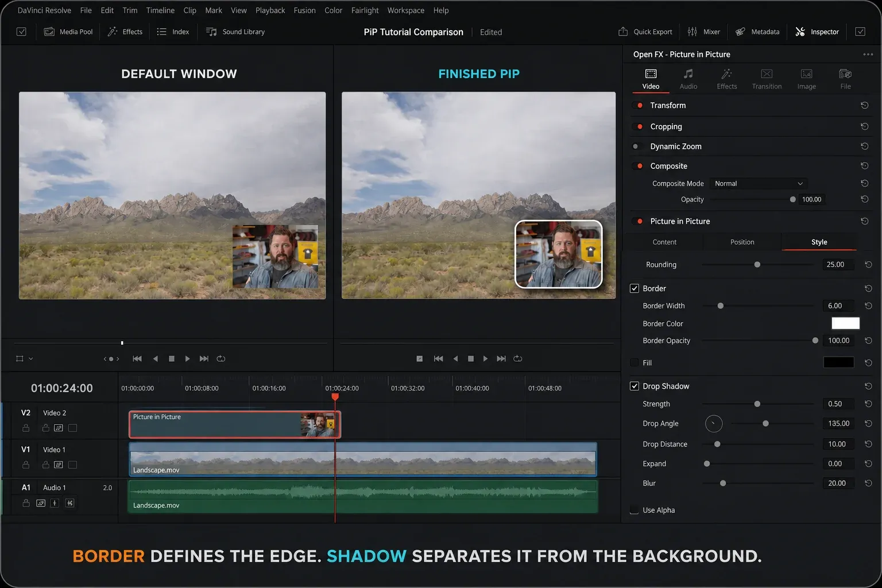Switch to Inspector Image tab
The image size is (882, 588).
806,79
